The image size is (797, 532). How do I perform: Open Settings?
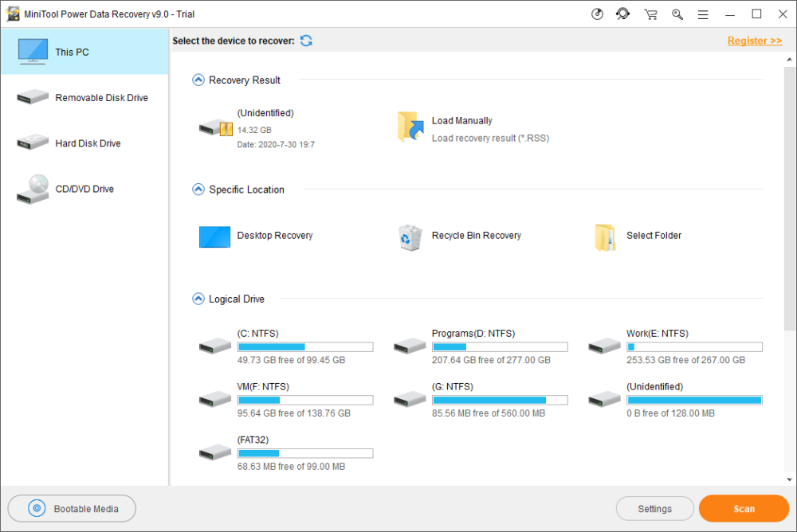[x=654, y=509]
